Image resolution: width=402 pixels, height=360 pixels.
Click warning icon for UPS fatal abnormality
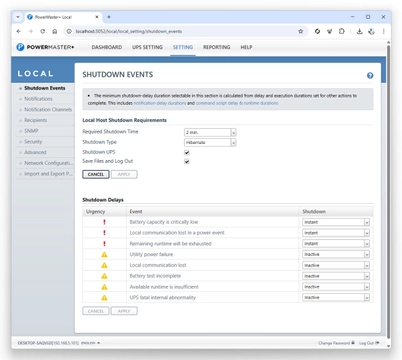(x=104, y=297)
